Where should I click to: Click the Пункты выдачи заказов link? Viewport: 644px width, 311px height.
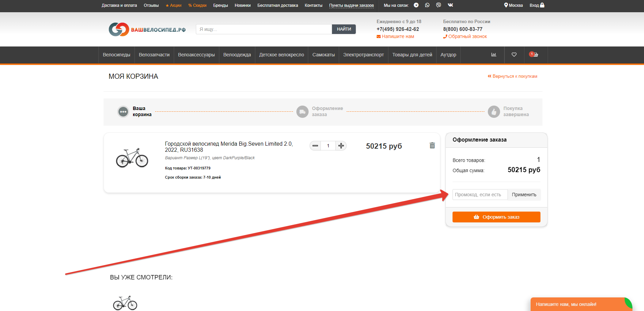(351, 5)
